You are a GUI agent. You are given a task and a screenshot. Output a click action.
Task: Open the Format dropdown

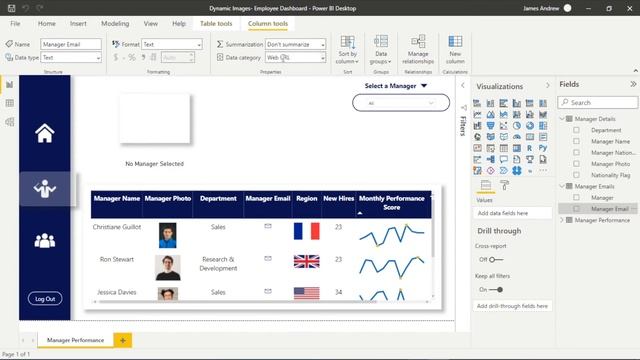click(171, 44)
